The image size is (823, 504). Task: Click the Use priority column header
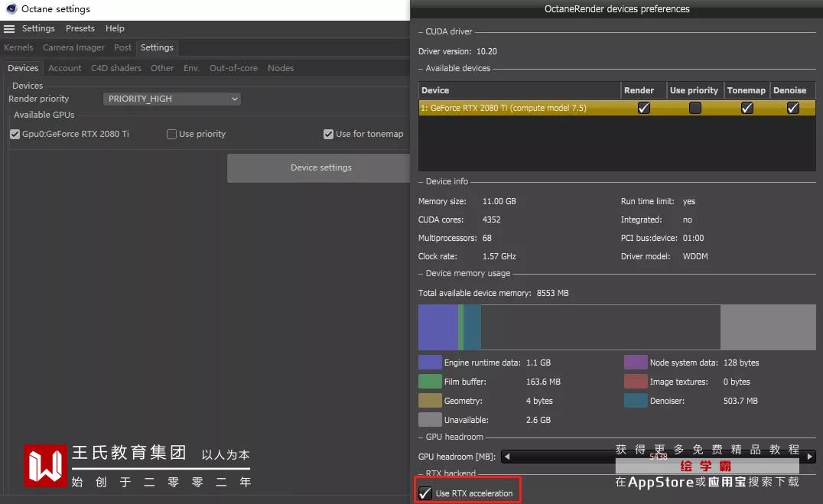pos(695,90)
